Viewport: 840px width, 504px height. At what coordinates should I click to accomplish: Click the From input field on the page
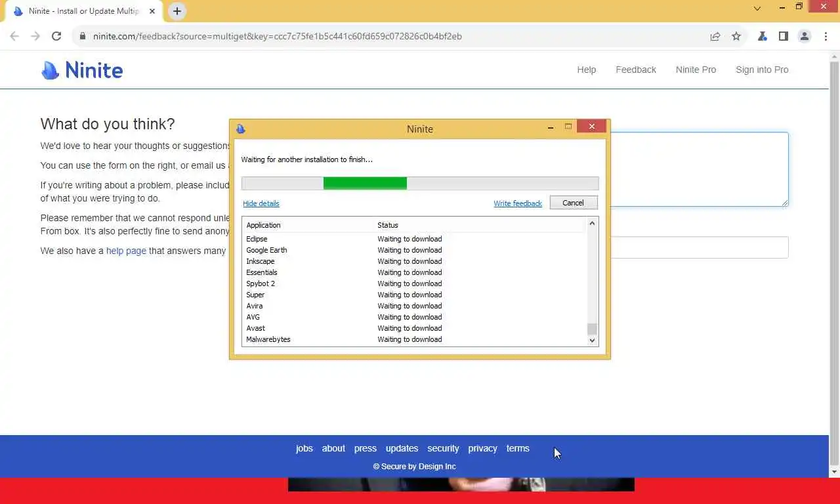coord(700,247)
